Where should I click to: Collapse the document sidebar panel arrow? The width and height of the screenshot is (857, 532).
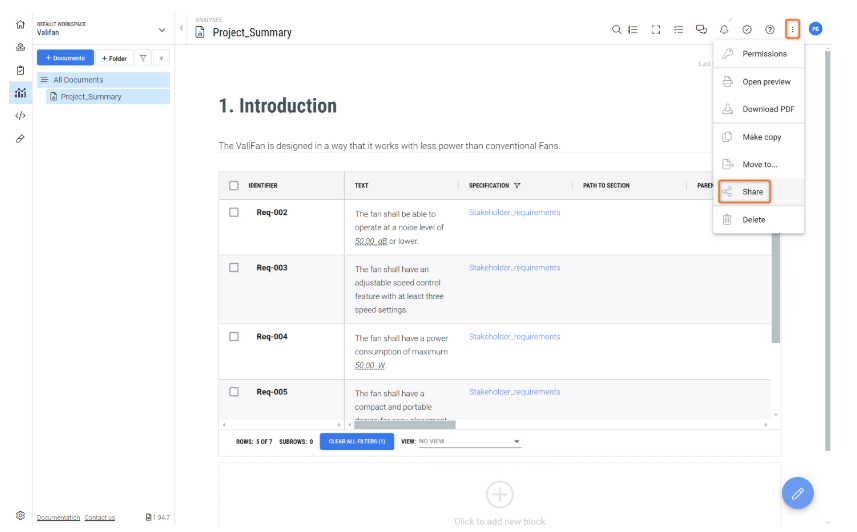point(181,28)
